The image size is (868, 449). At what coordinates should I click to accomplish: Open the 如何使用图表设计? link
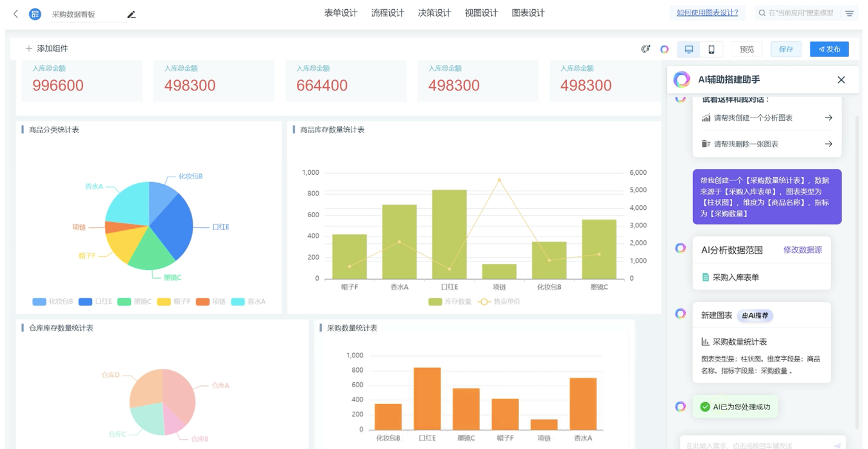(x=707, y=13)
